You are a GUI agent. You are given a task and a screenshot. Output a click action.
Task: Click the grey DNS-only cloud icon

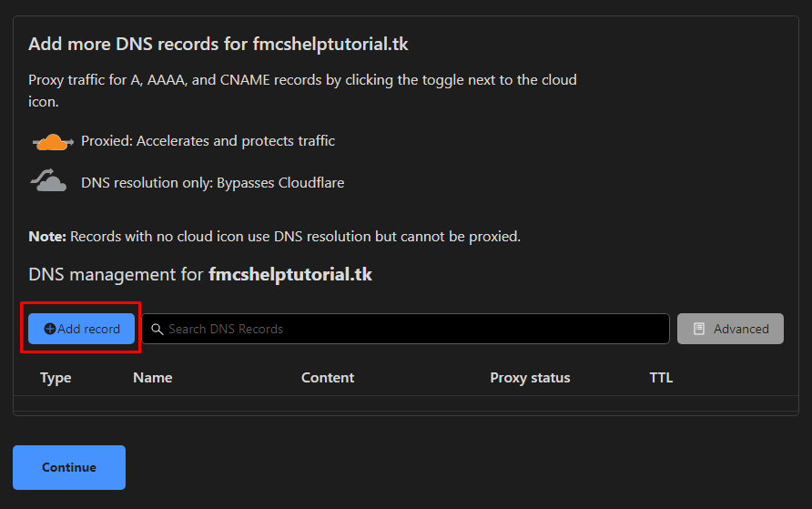point(48,180)
